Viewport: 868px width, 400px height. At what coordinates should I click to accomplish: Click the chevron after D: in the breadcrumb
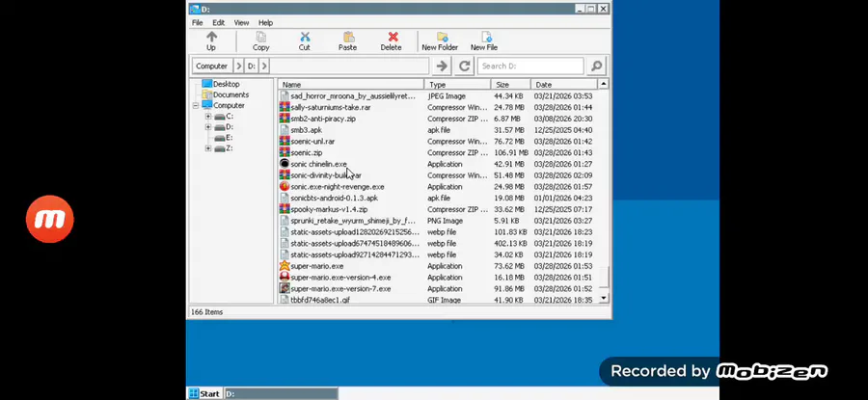coord(264,66)
